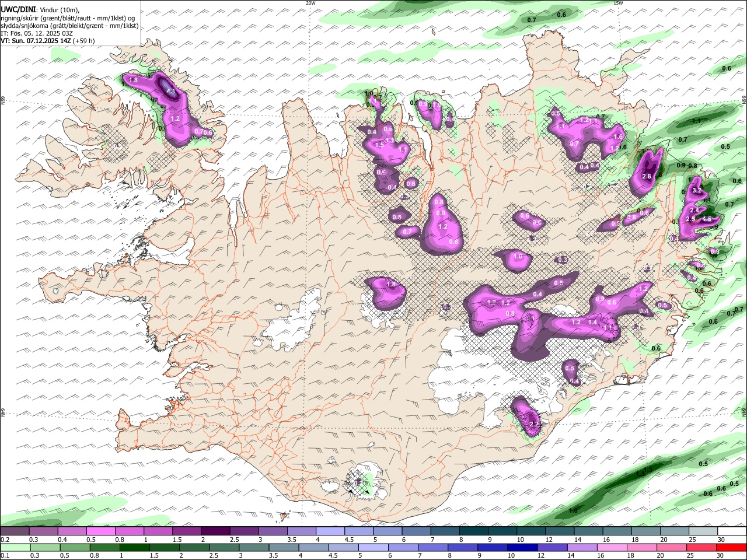Click the '(+59 h)' forecast offset text
The width and height of the screenshot is (747, 560).
[x=84, y=41]
